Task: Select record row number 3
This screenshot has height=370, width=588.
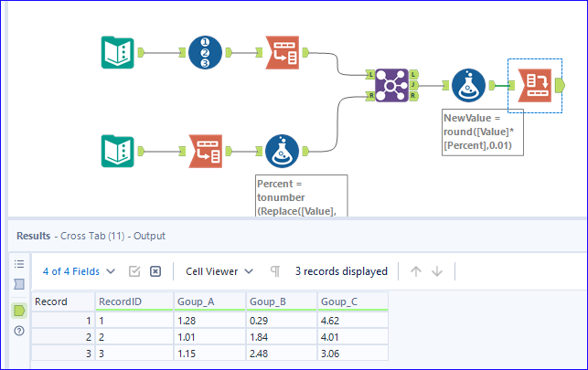Action: click(x=63, y=354)
